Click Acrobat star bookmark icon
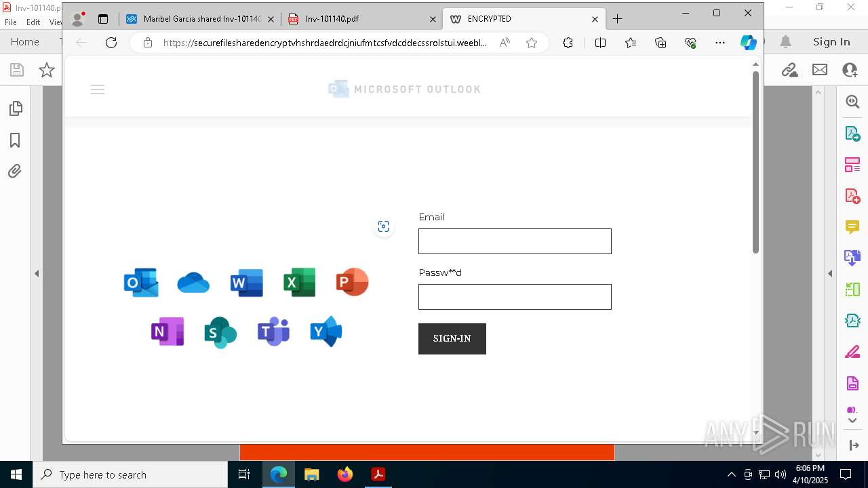868x488 pixels. click(47, 70)
